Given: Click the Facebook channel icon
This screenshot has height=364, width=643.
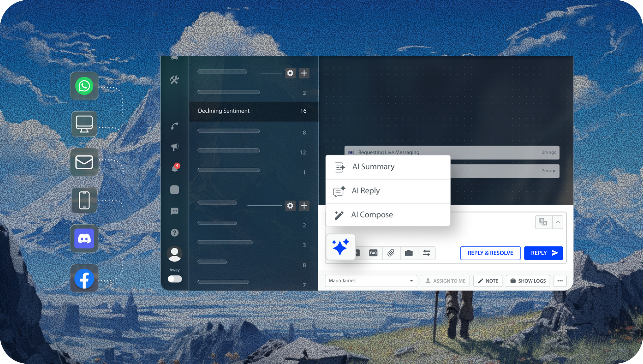Looking at the screenshot, I should click(x=84, y=278).
